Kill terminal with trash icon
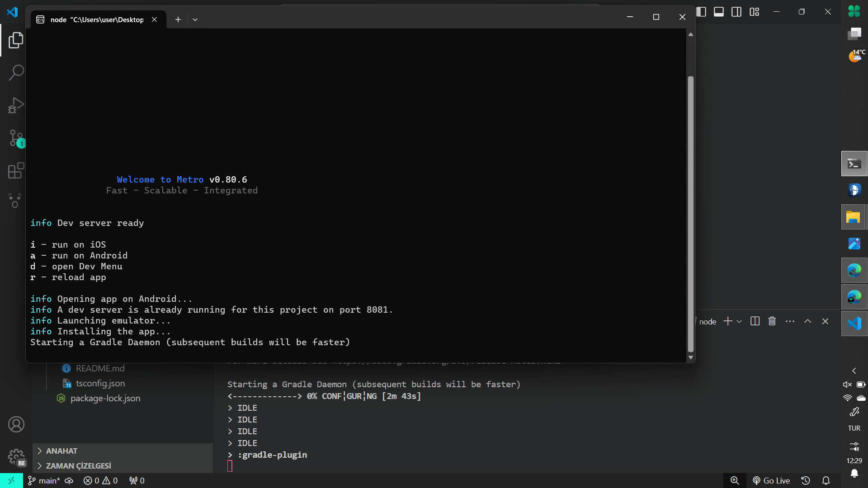This screenshot has width=868, height=488. (772, 321)
